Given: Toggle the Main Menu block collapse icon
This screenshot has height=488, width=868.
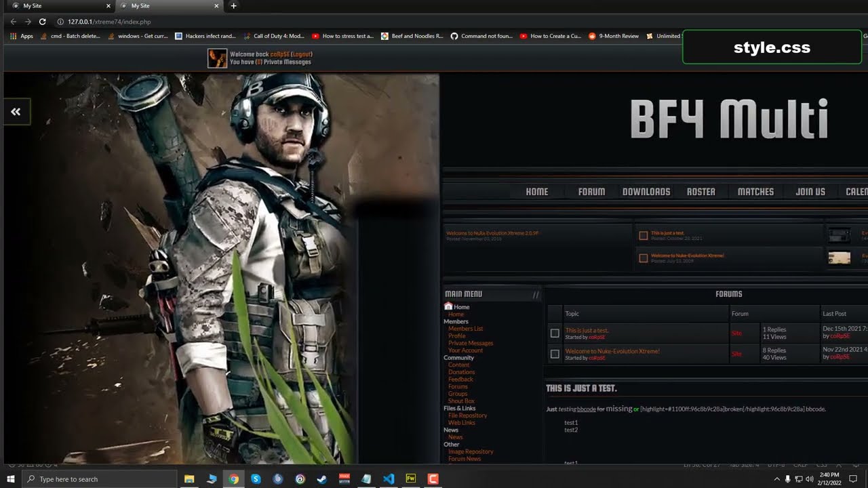Looking at the screenshot, I should [536, 294].
